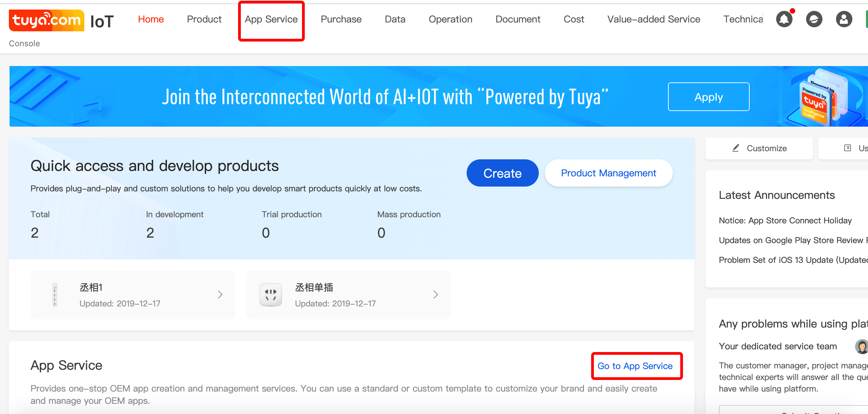Expand the 丞相1 product card chevron
This screenshot has height=414, width=868.
220,294
